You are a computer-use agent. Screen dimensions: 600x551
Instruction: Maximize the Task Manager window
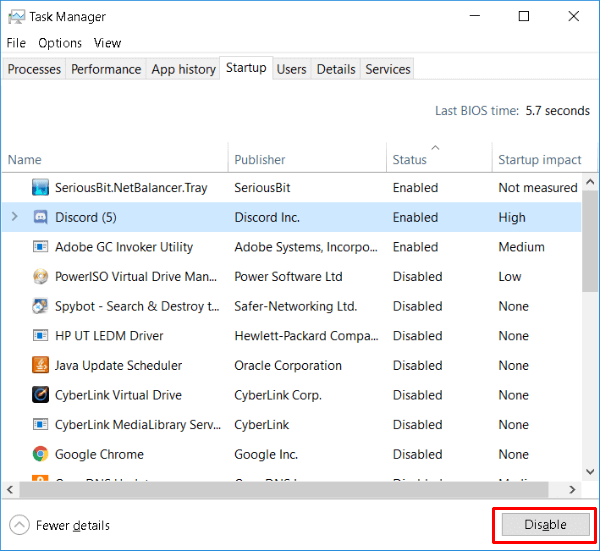pos(524,16)
